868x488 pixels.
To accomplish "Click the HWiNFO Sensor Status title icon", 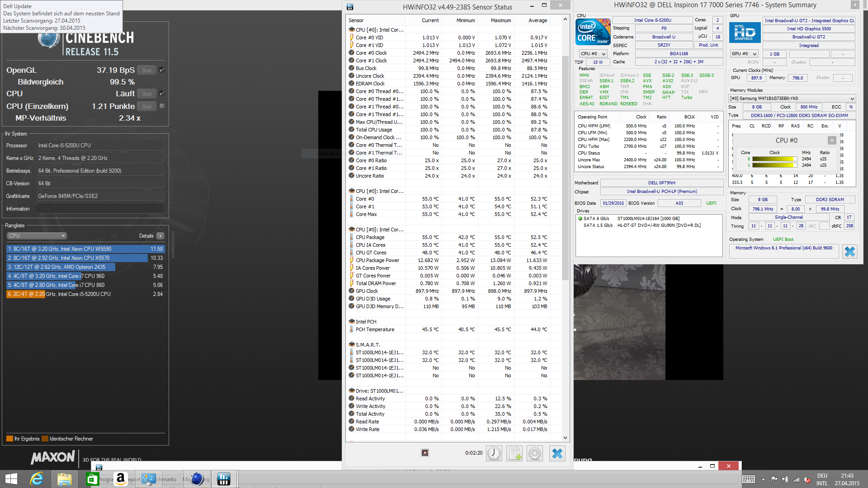I will 350,7.
